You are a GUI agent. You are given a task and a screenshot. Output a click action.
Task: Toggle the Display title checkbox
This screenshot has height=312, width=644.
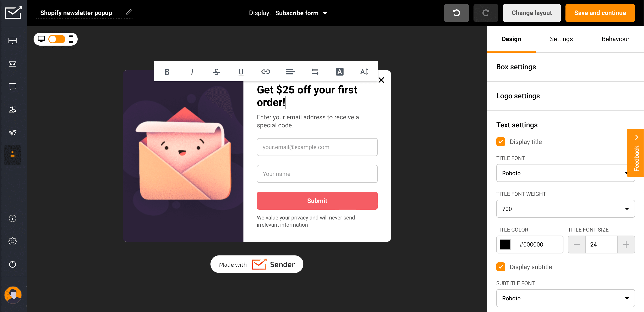501,141
